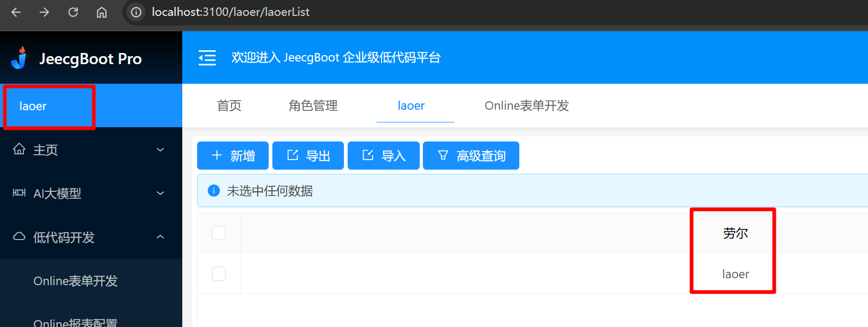The width and height of the screenshot is (868, 327).
Task: Toggle select-all checkbox in table header
Action: tap(219, 233)
